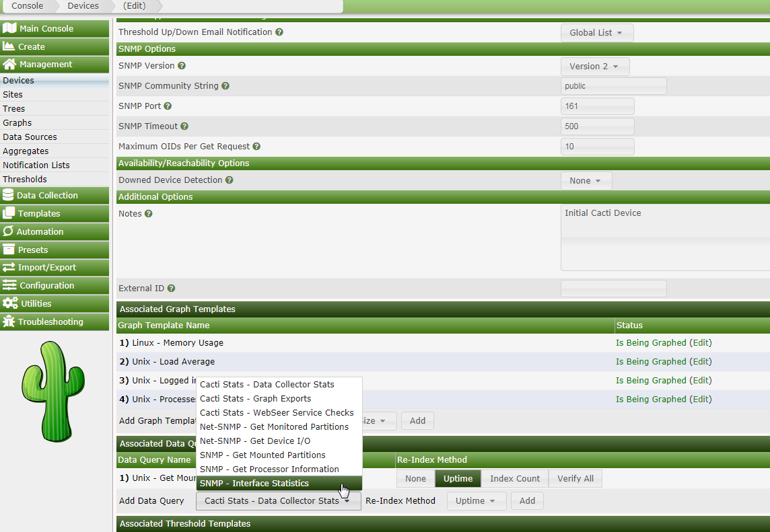Click the Main Console map icon
Image resolution: width=770 pixels, height=532 pixels.
(x=9, y=28)
